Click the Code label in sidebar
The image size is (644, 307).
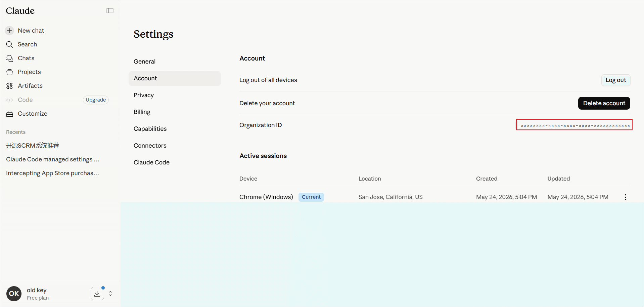point(25,100)
